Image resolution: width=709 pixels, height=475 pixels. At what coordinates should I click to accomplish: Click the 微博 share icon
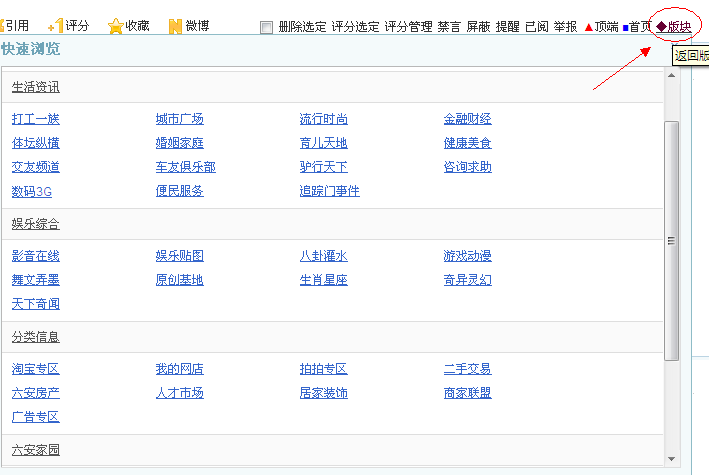tap(175, 26)
